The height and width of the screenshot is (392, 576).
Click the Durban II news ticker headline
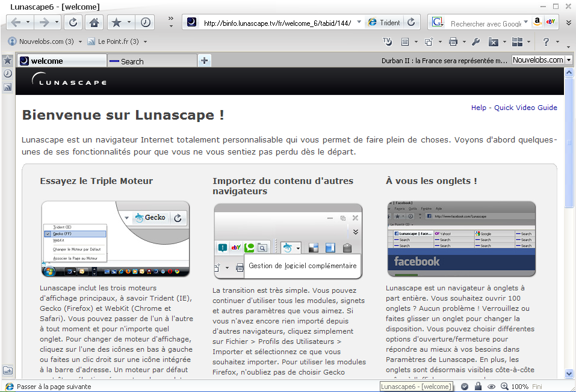pos(444,61)
